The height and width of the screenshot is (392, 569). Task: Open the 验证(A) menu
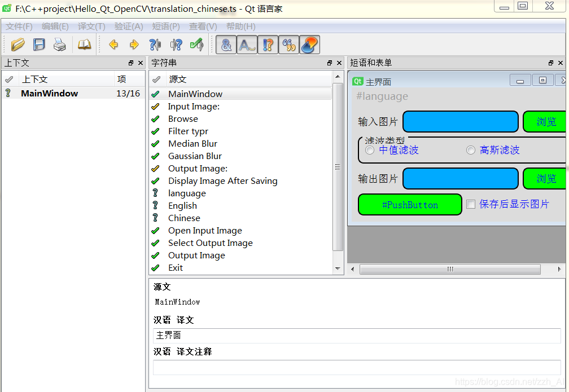coord(129,27)
